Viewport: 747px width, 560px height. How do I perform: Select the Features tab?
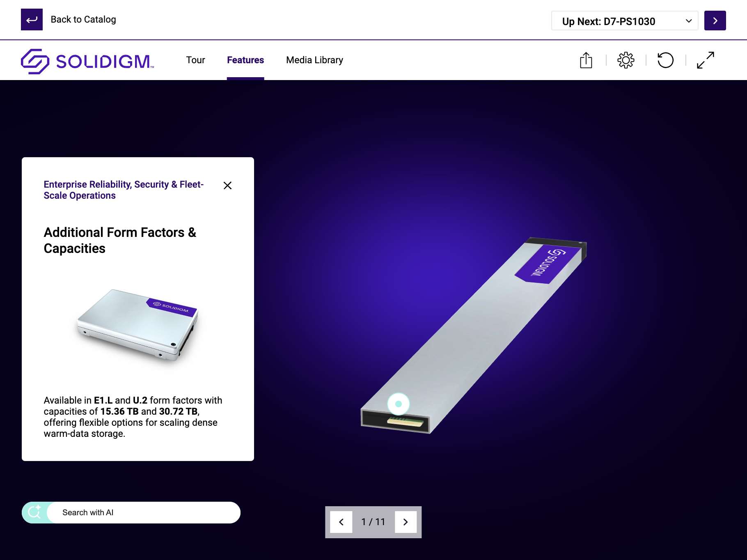coord(245,60)
